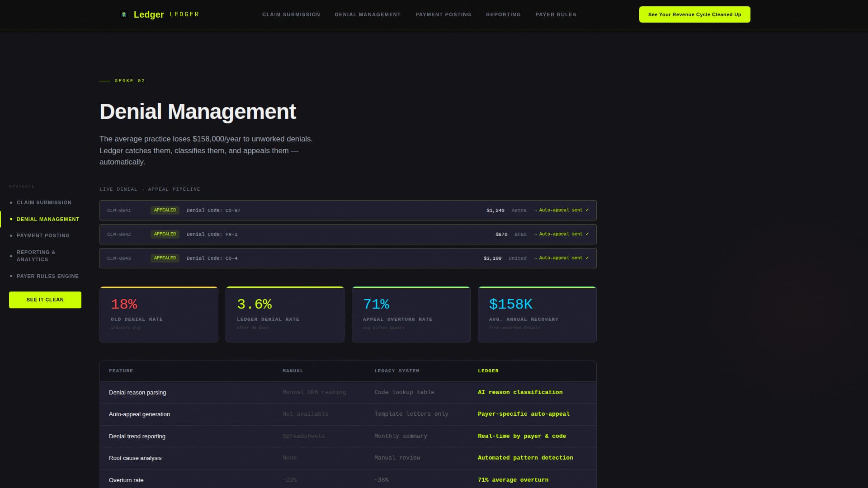Click Monthly summary cell
Viewport: 868px width, 488px height.
coord(401,436)
